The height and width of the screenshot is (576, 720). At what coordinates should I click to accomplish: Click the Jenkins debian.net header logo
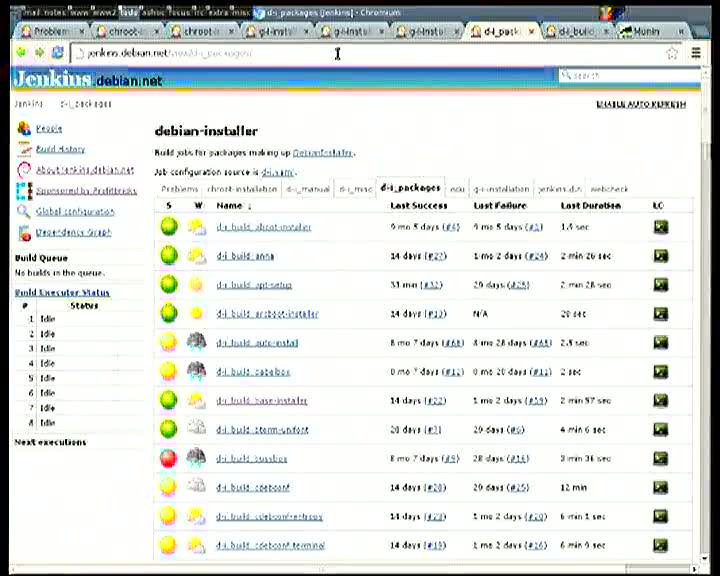coord(87,79)
